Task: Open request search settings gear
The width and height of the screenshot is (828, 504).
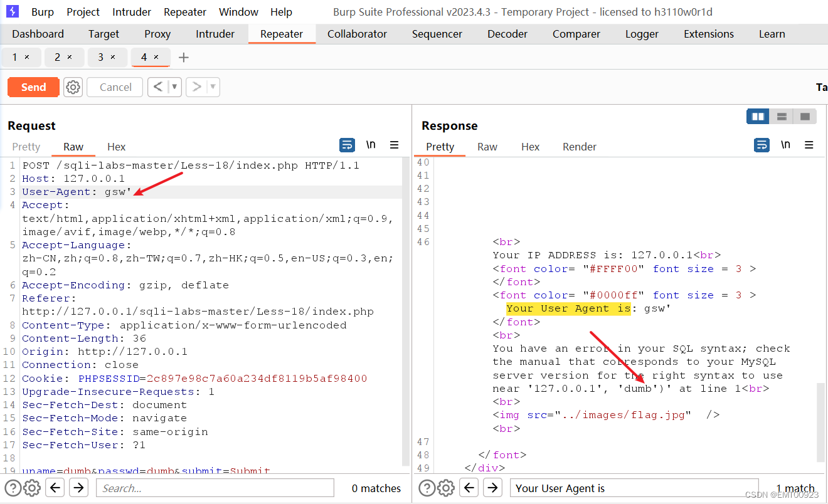Action: (x=32, y=488)
